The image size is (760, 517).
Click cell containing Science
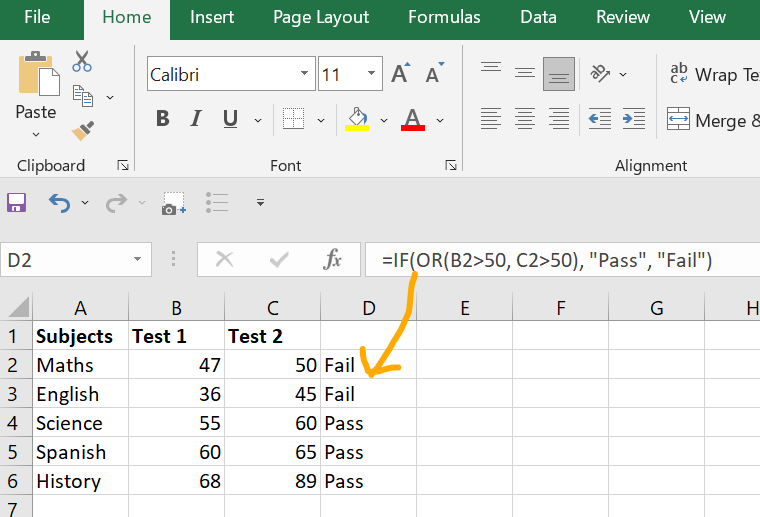pyautogui.click(x=80, y=423)
